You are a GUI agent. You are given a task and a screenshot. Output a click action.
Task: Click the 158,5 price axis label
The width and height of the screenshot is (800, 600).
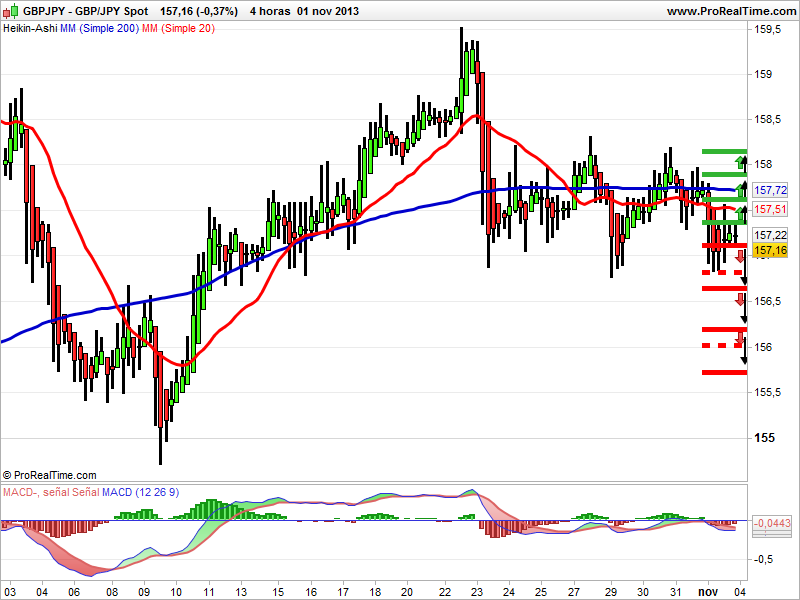[x=767, y=119]
